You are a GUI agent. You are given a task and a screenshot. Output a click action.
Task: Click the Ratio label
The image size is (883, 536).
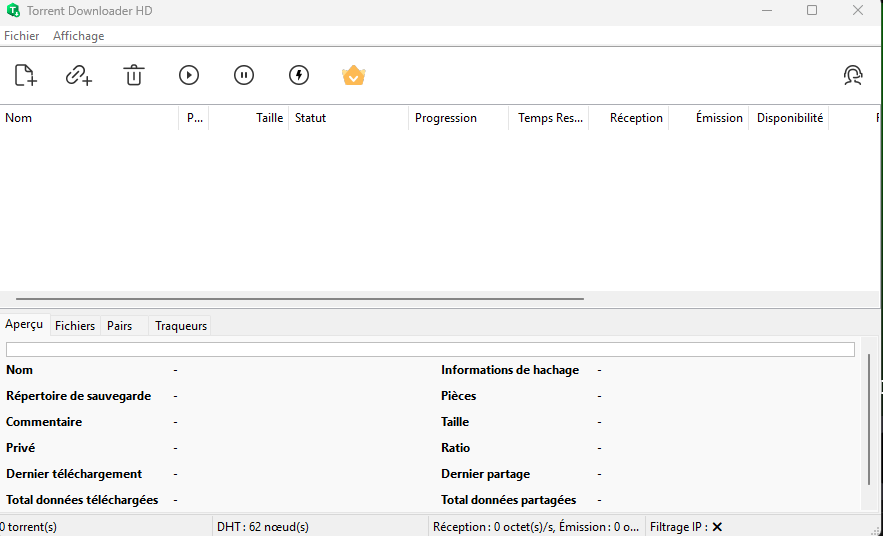coord(455,448)
